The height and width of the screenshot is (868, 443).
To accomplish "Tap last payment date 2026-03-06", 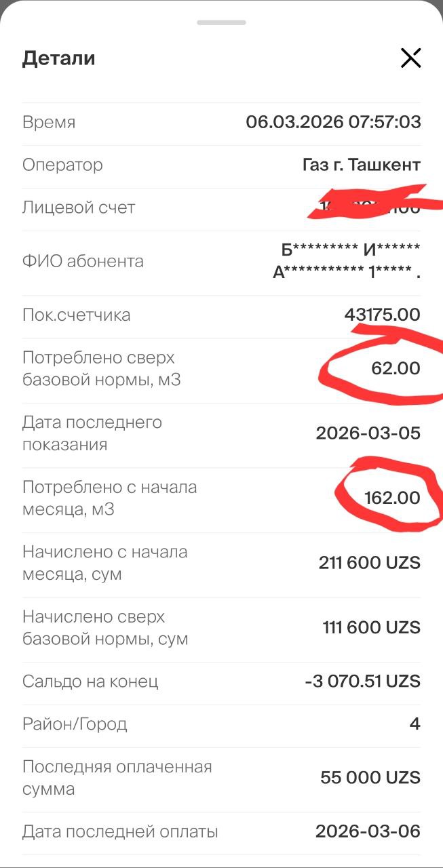I will 368,831.
